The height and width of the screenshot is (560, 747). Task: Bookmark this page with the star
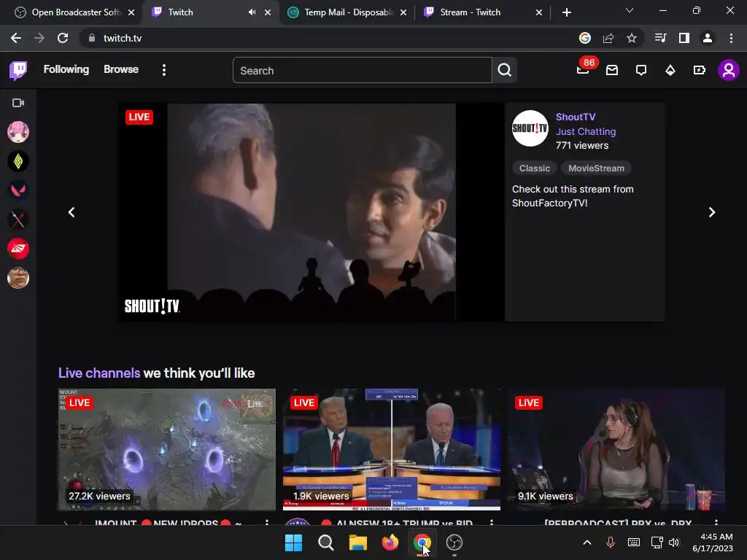(x=632, y=38)
